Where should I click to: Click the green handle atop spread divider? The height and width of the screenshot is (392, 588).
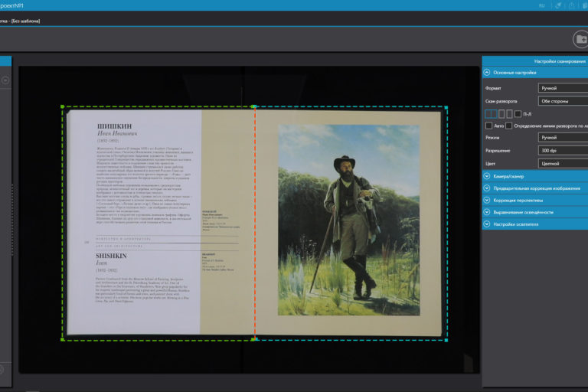[254, 106]
